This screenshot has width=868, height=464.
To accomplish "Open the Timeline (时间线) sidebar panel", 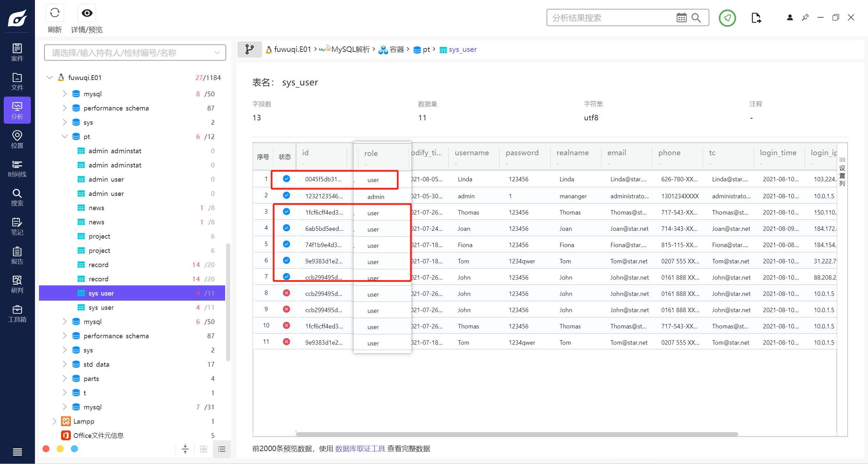I will (x=17, y=168).
